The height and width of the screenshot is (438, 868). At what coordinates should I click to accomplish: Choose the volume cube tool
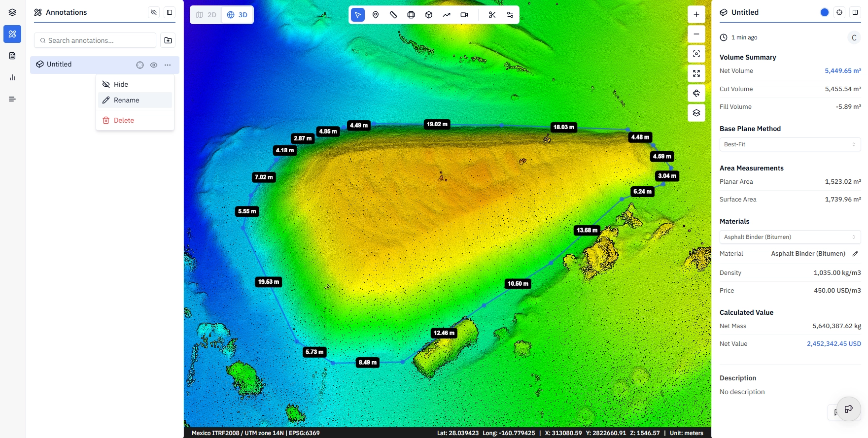(429, 15)
